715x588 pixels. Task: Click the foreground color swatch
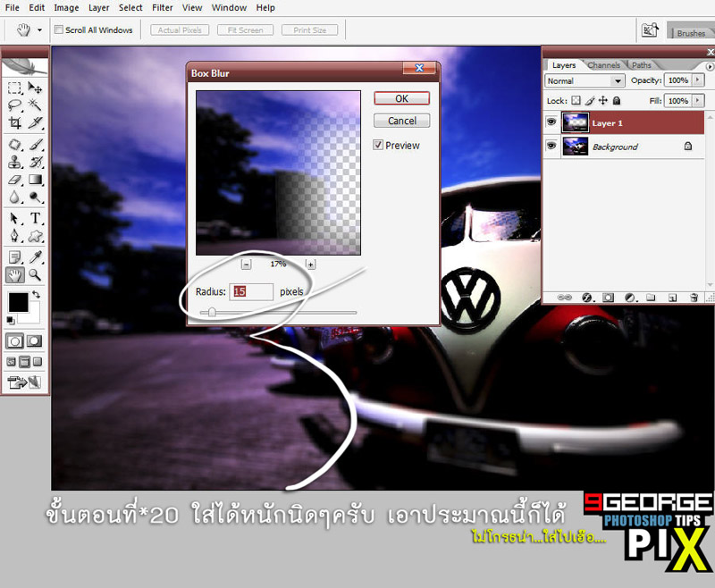click(x=18, y=303)
